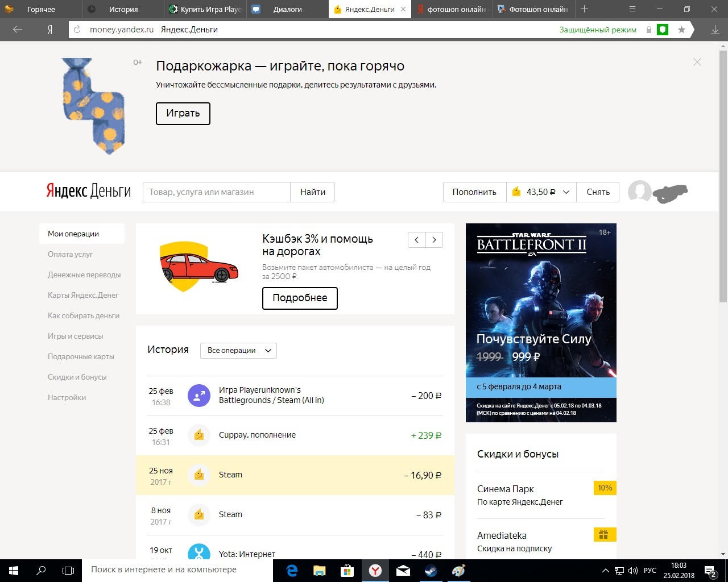
Task: Open green Protect shield icon
Action: (663, 30)
